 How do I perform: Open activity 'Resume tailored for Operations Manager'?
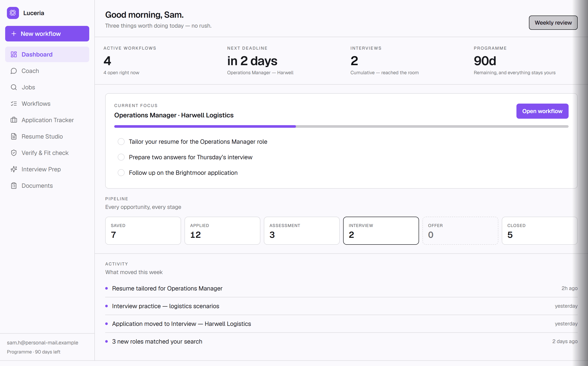(x=341, y=288)
